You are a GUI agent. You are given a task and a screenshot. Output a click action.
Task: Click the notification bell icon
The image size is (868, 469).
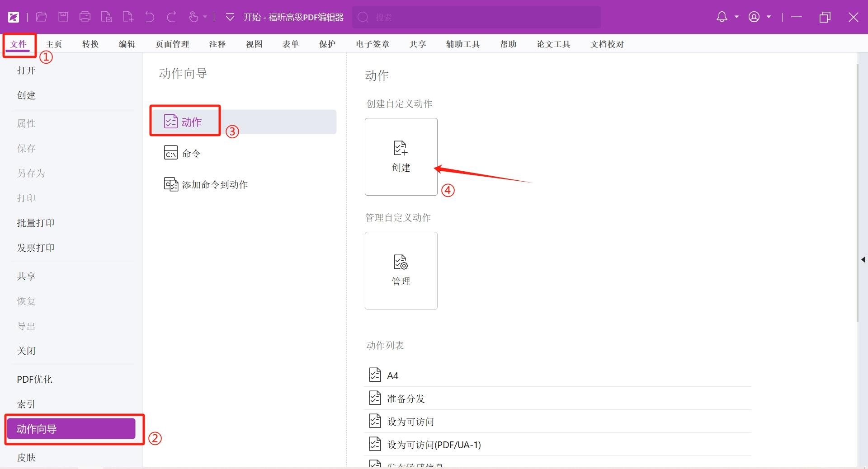tap(722, 17)
